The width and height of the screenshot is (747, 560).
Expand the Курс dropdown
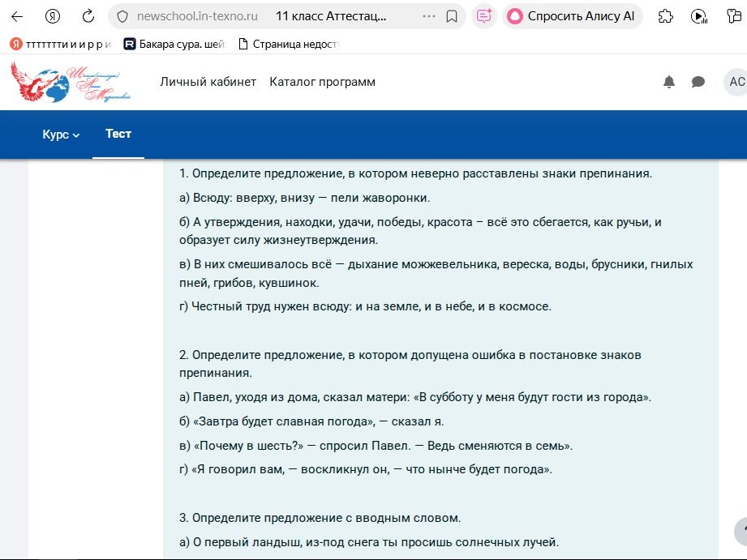pos(61,135)
